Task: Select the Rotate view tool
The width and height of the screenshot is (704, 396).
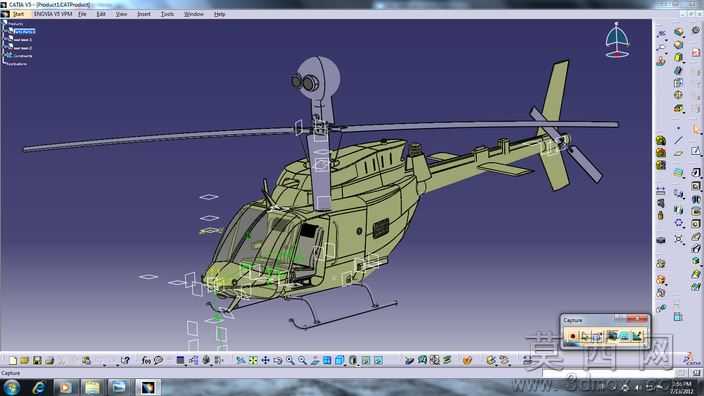Action: [x=278, y=361]
